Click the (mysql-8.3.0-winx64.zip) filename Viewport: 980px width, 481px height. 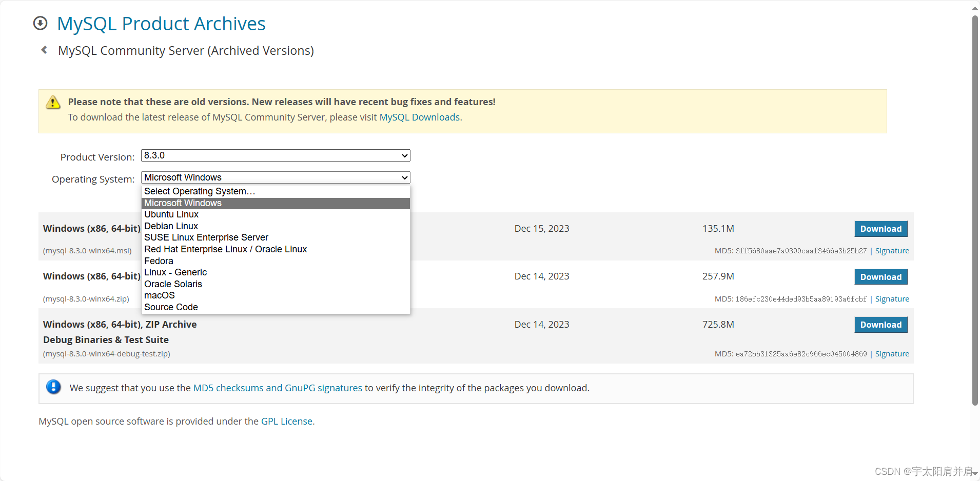coord(86,299)
